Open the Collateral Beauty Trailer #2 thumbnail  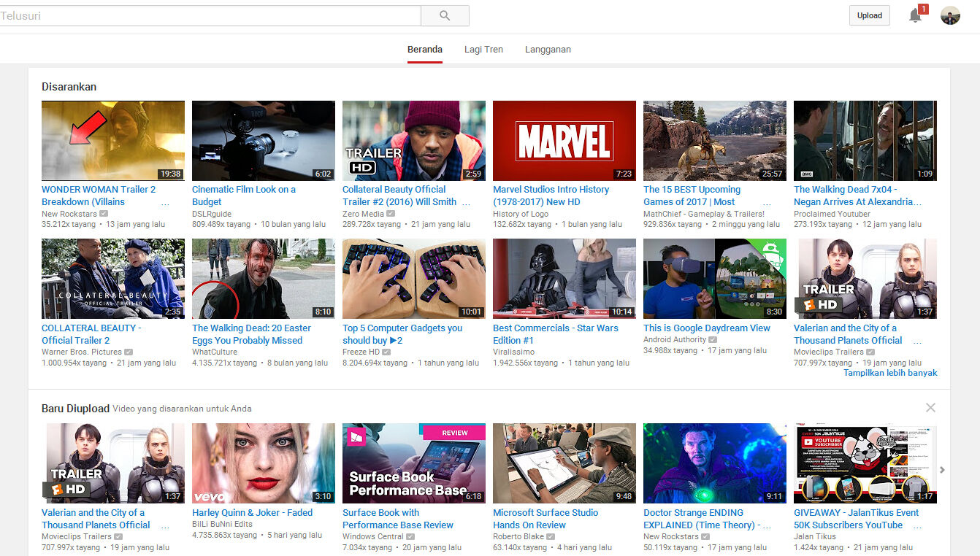click(x=414, y=141)
